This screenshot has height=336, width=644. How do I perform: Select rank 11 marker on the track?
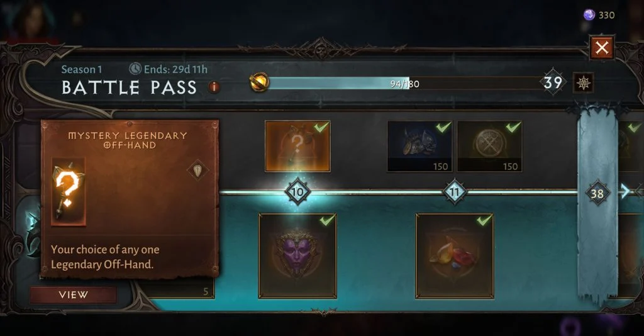pos(454,192)
